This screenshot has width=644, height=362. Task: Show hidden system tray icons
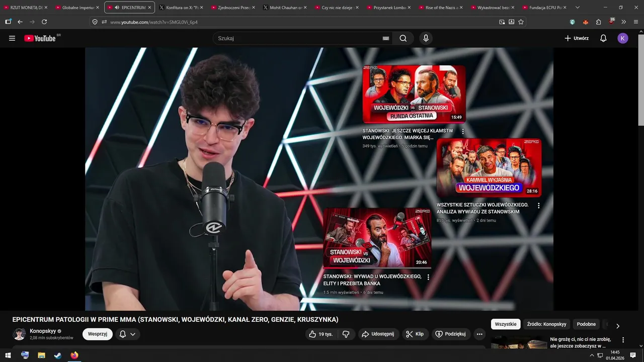click(x=592, y=355)
